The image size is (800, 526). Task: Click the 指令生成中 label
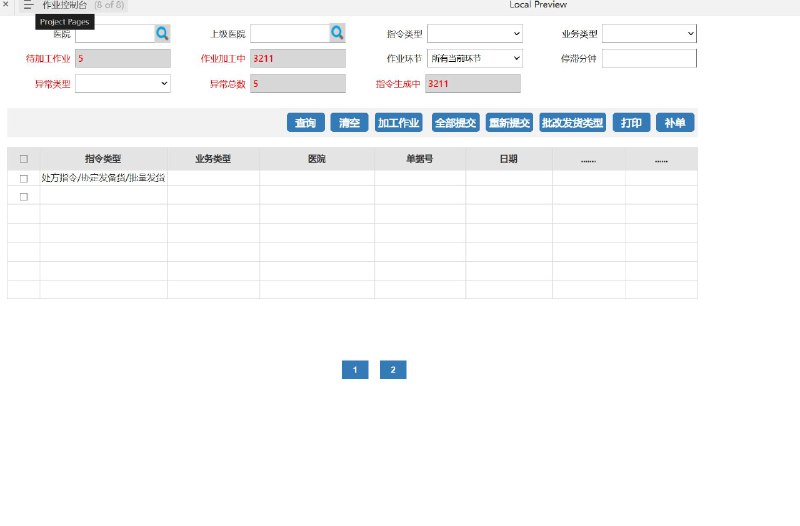(x=398, y=84)
